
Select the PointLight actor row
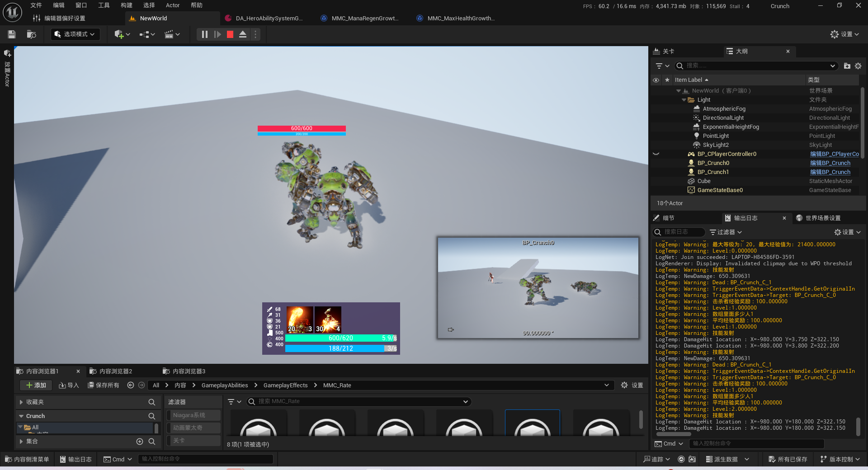(x=716, y=136)
